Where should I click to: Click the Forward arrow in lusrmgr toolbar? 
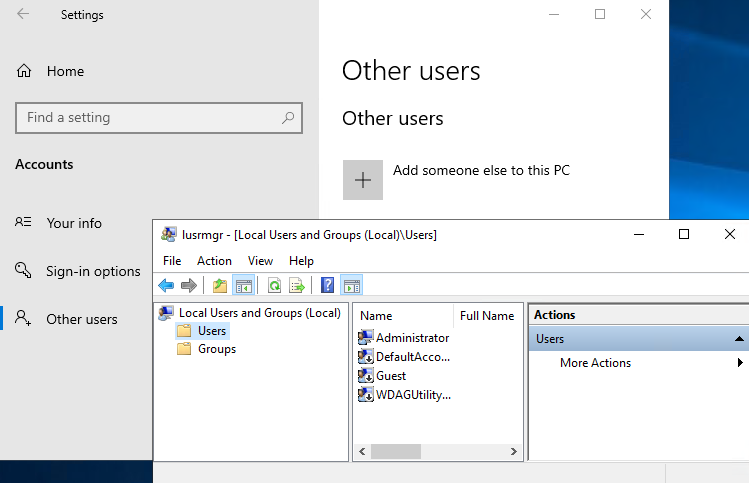point(189,286)
